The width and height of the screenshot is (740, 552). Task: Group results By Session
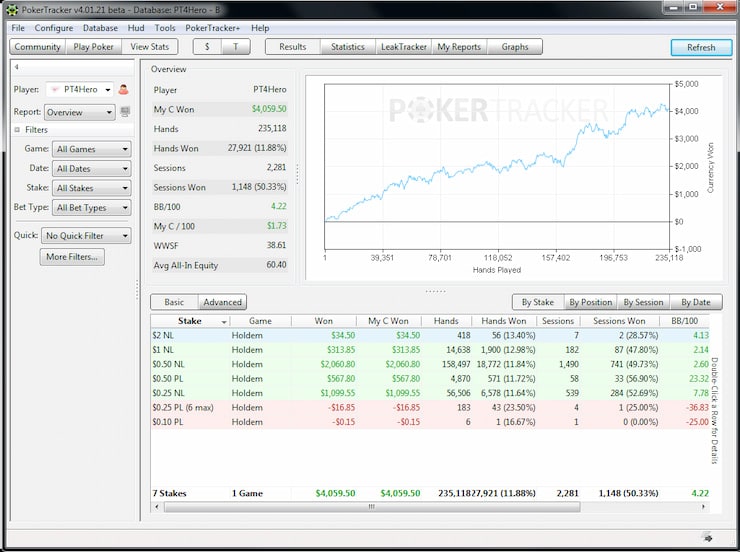(643, 302)
